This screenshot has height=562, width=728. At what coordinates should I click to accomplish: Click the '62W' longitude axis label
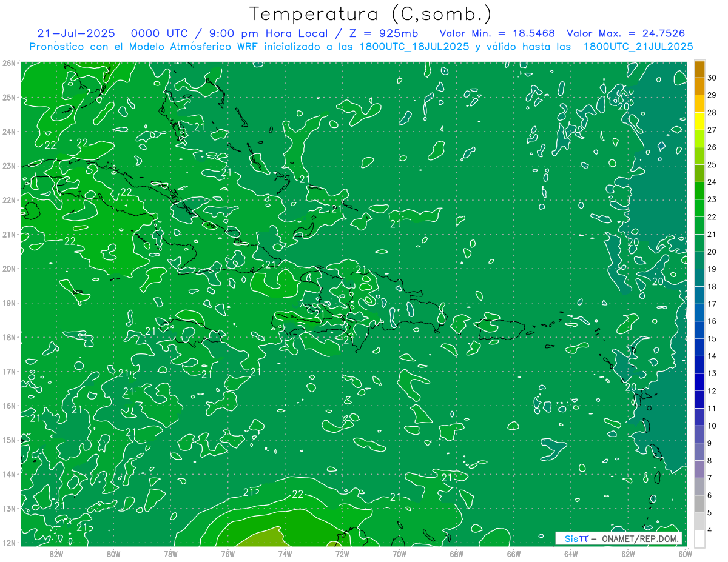pos(629,553)
